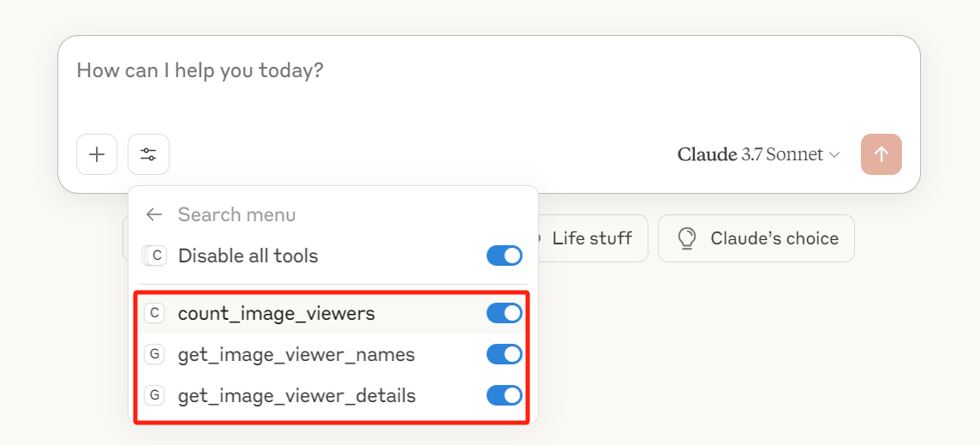Click the G icon beside get_image_viewer_details
The width and height of the screenshot is (980, 445).
154,395
